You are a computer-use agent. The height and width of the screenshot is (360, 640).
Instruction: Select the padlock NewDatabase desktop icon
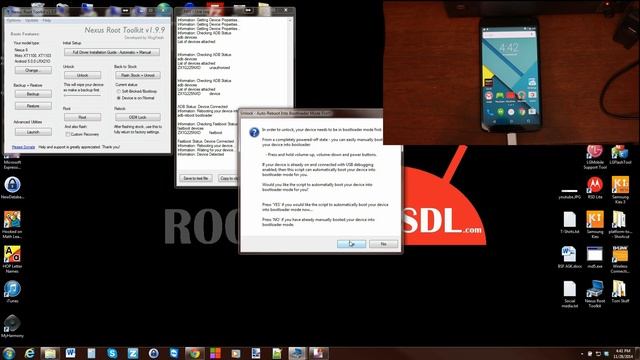[12, 188]
